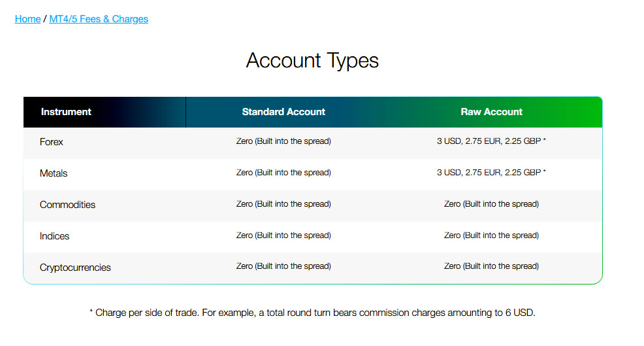The image size is (644, 346).
Task: Click the Raw Account commission for Forex
Action: pos(491,141)
